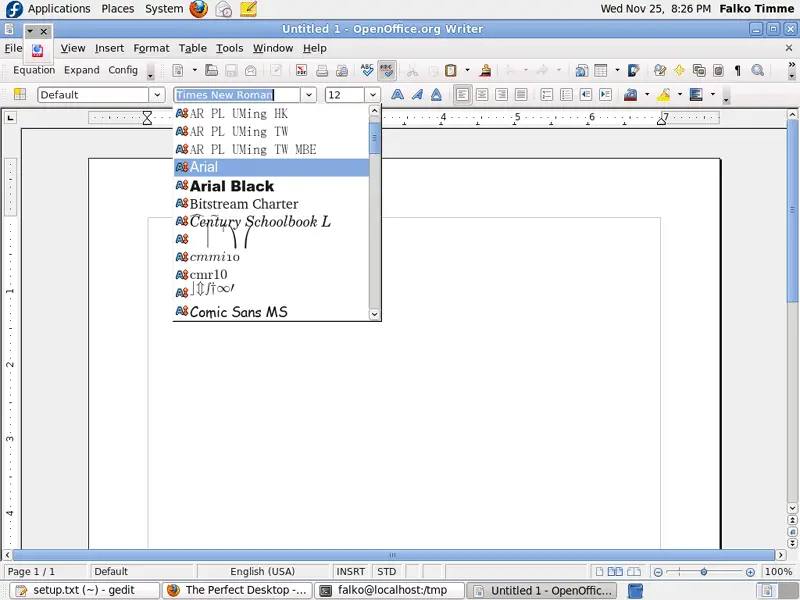Toggle AutoSpellcheck on or off
The height and width of the screenshot is (600, 800).
coord(387,70)
